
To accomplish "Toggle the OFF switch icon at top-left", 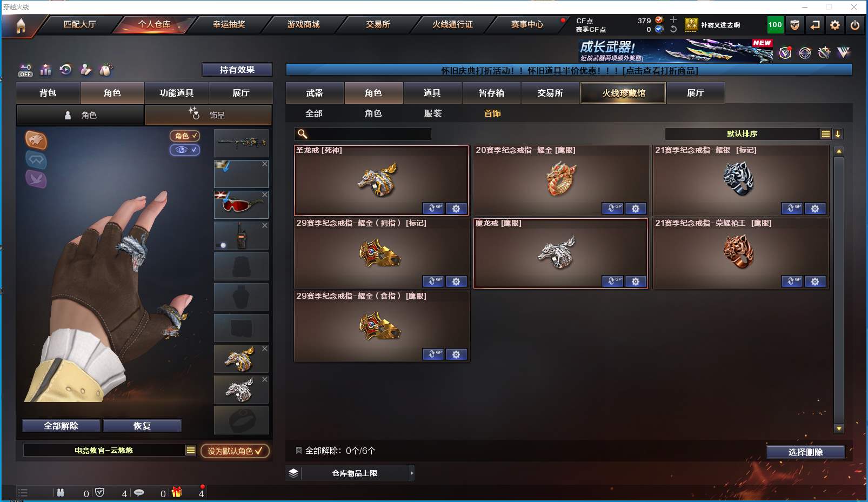I will [x=25, y=70].
